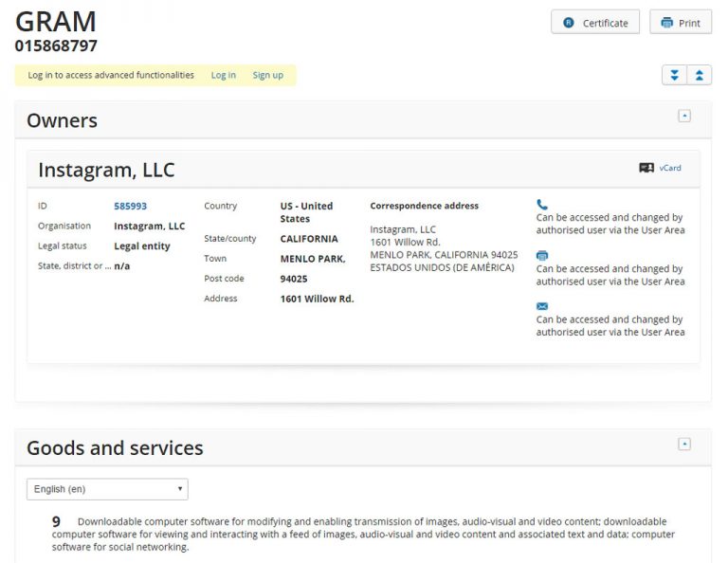Click the CALIFORNIA state value
This screenshot has width=728, height=563.
pyautogui.click(x=309, y=239)
